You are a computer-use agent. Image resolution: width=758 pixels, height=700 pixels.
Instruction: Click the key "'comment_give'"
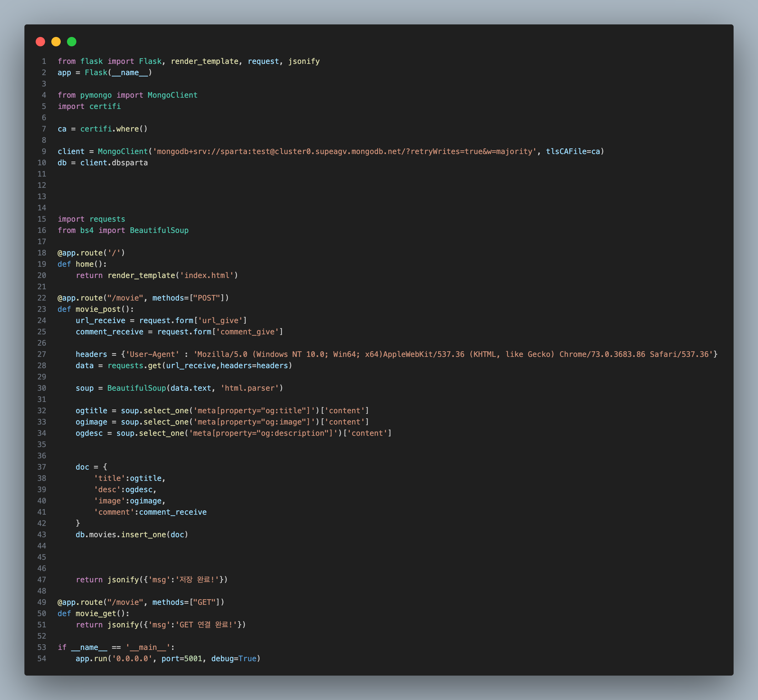(x=248, y=332)
